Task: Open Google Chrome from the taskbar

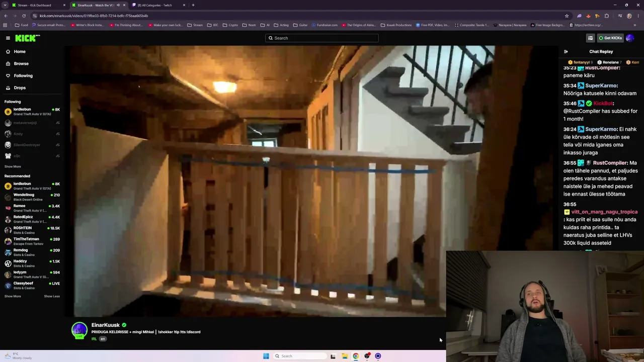Action: click(356, 356)
